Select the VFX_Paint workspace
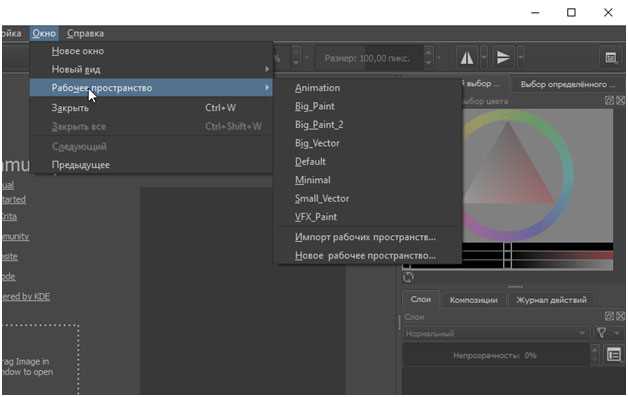The width and height of the screenshot is (628, 397). point(368,217)
